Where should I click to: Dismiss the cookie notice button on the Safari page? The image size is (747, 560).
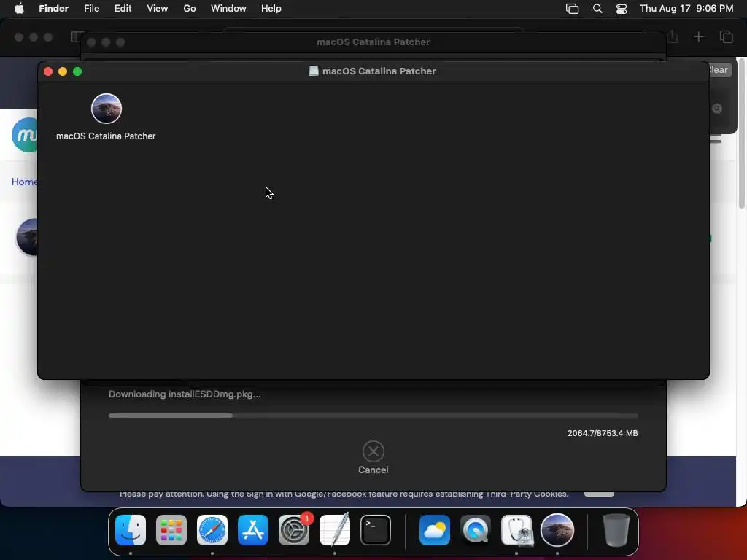600,494
